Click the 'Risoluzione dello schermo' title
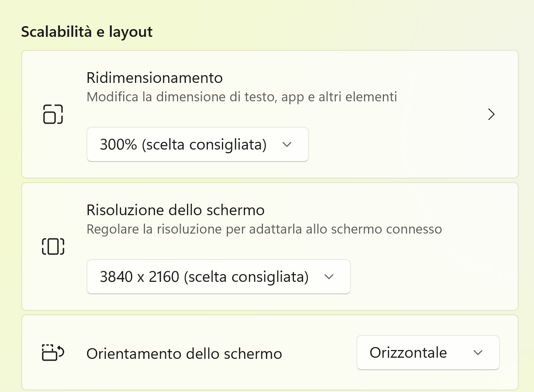534x392 pixels. click(176, 210)
